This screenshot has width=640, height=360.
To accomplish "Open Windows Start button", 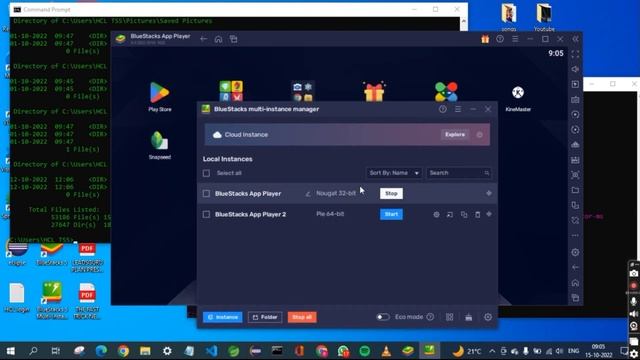I will click(x=11, y=351).
